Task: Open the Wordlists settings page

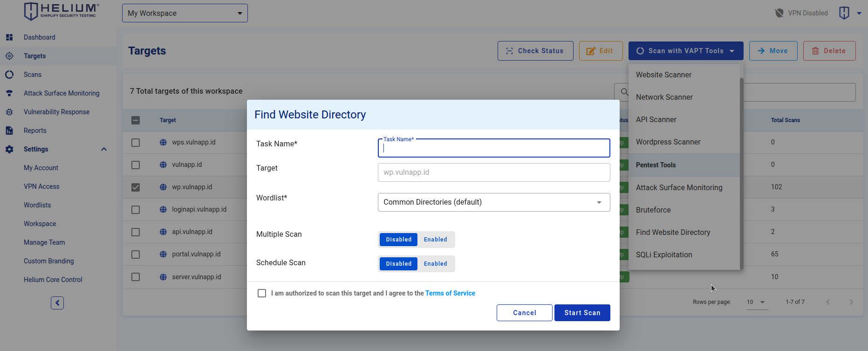Action: (37, 205)
